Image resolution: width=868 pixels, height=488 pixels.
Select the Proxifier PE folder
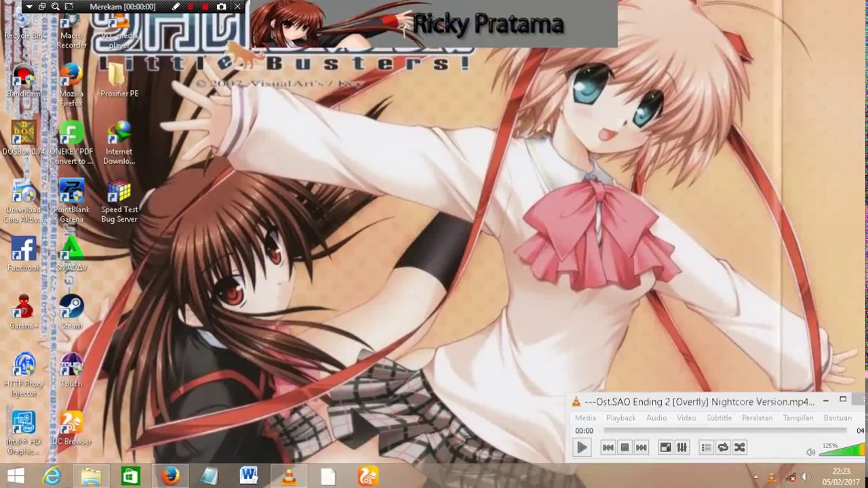(119, 81)
